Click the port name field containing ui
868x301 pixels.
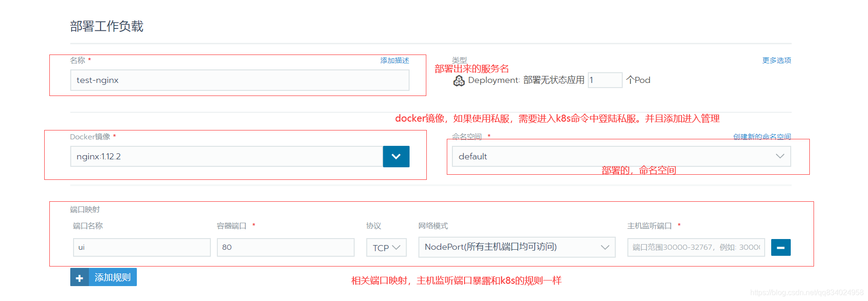coord(141,247)
